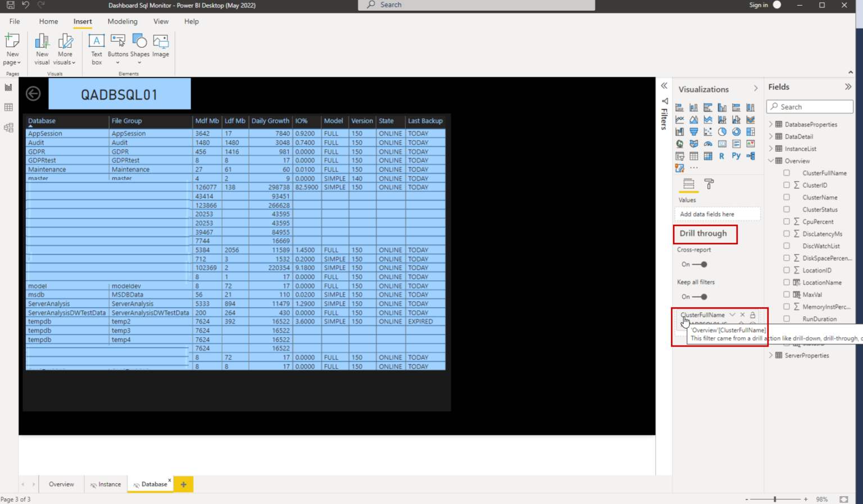Screen dimensions: 863x504
Task: Click the Fields search box
Action: coord(809,106)
